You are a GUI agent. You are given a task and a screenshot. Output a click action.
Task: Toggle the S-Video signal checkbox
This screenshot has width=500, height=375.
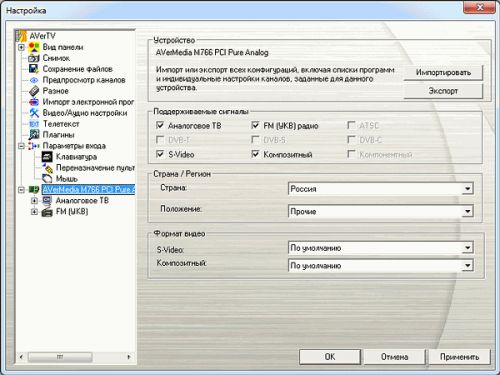(x=160, y=154)
